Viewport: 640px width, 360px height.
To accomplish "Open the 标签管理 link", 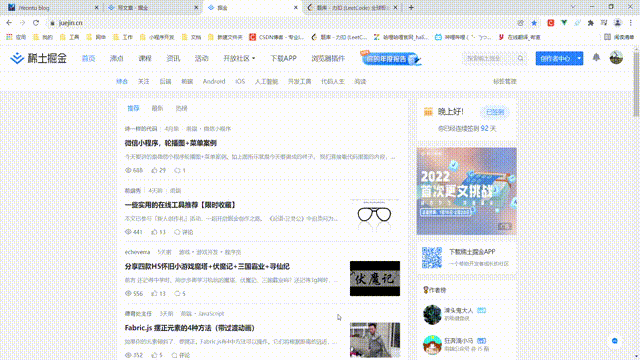I will (505, 82).
